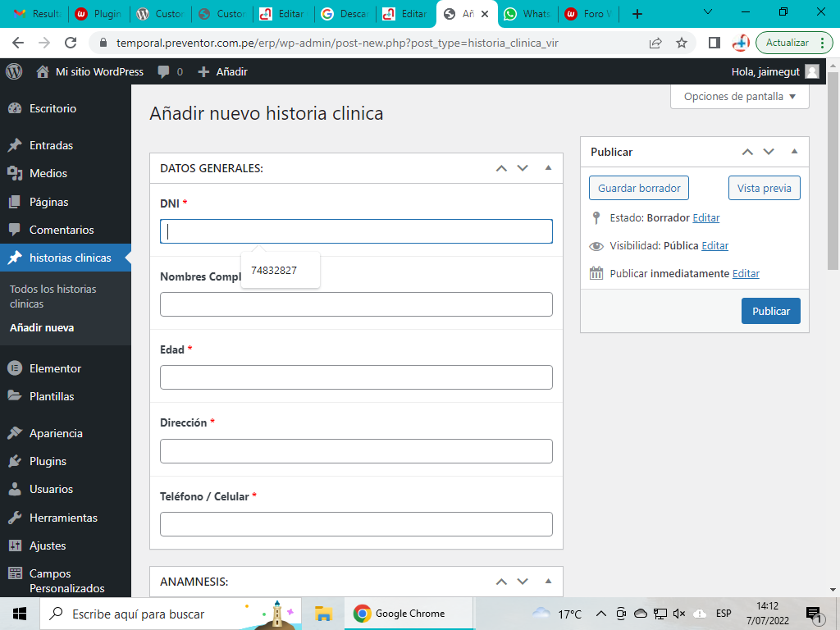Move ANAMNESIS box up
Viewport: 840px width, 630px height.
click(x=501, y=582)
